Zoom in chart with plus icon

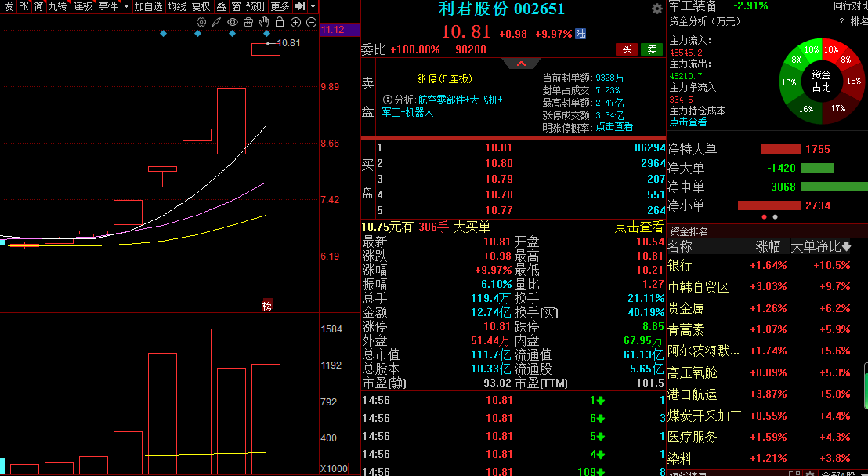point(295,22)
